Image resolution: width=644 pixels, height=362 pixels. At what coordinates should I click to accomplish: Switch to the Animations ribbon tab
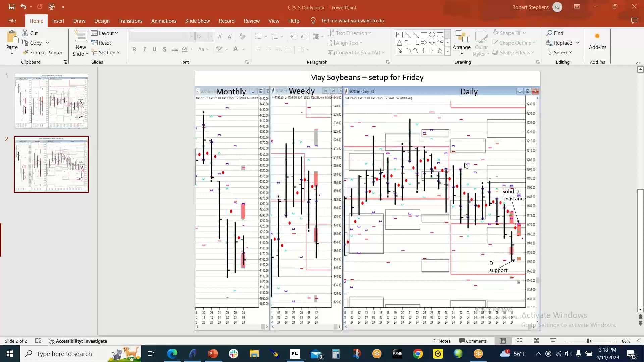163,20
